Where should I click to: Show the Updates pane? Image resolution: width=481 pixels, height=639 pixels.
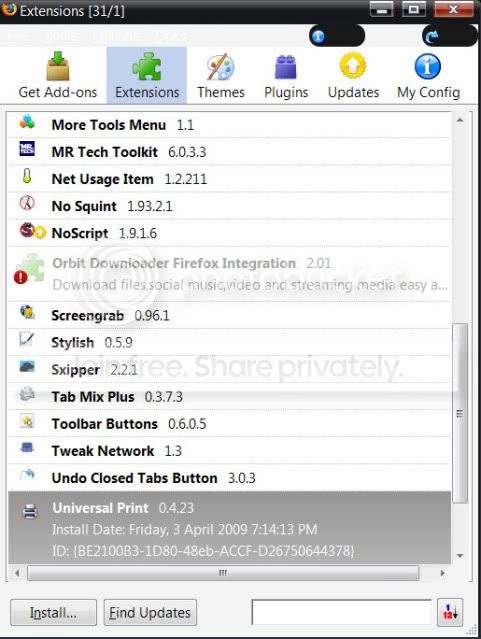[353, 75]
